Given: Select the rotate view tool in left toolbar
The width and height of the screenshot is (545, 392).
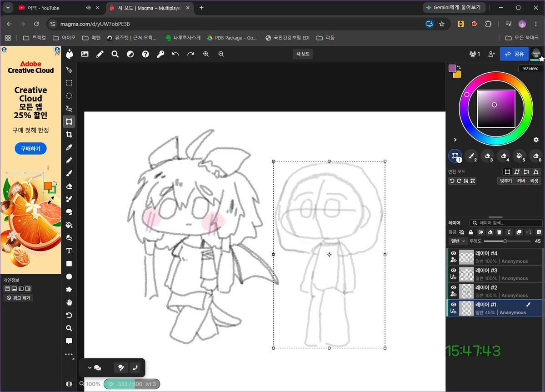Looking at the screenshot, I should (69, 315).
